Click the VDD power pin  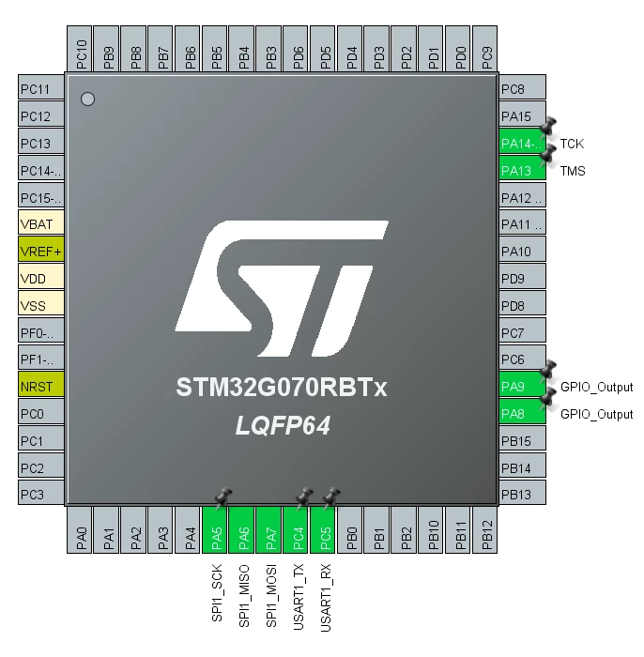[x=41, y=278]
